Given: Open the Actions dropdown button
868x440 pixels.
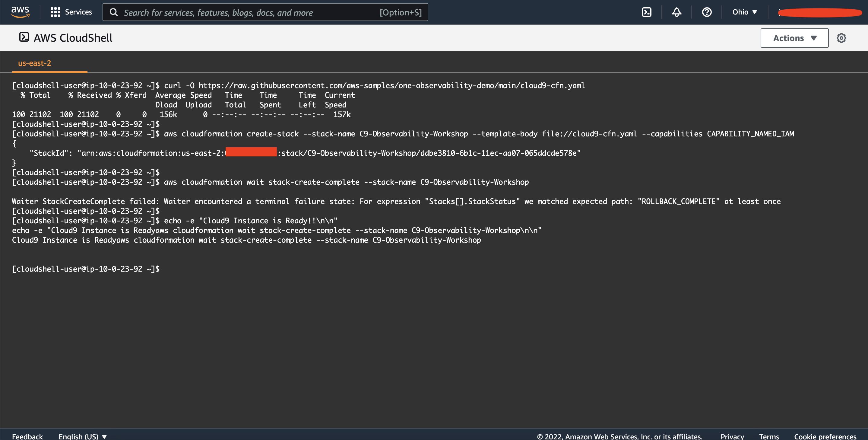Looking at the screenshot, I should pos(794,38).
